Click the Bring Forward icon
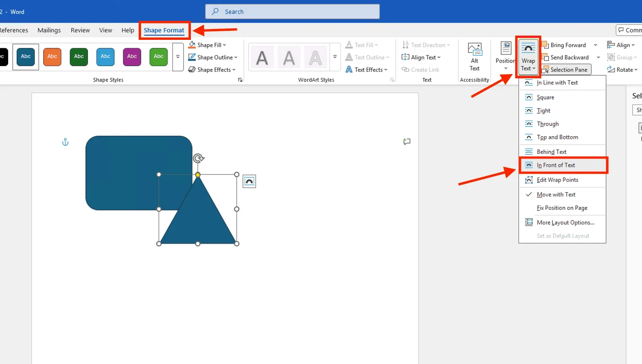Viewport: 642px width, 364px height. pyautogui.click(x=545, y=45)
